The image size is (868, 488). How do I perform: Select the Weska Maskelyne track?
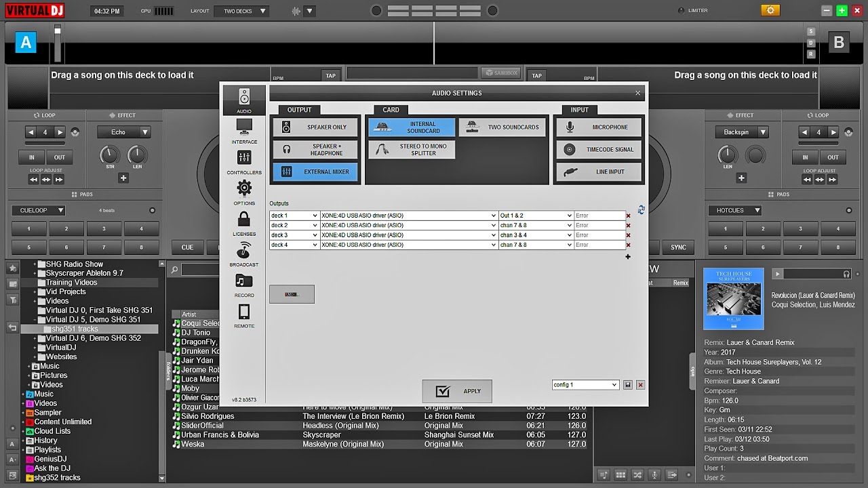(x=379, y=444)
